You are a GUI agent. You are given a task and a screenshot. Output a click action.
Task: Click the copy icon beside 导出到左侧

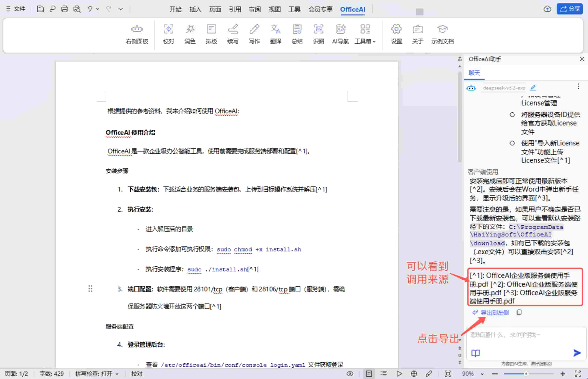519,312
